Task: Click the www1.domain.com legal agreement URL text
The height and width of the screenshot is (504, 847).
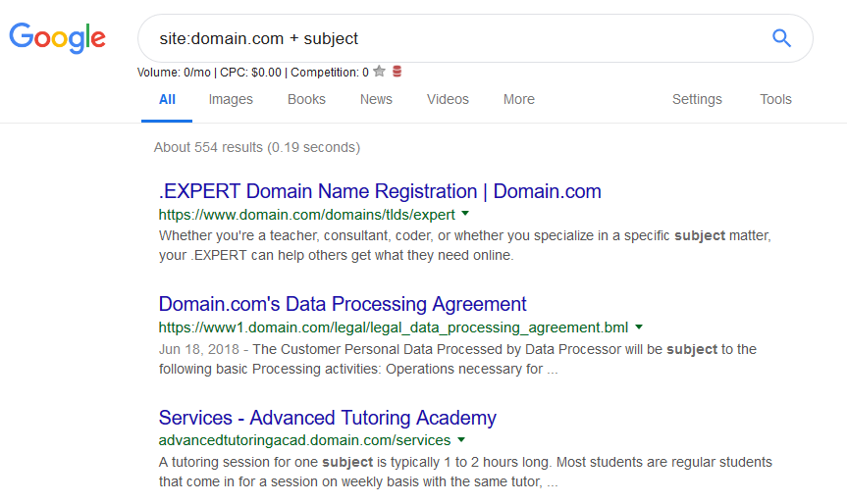Action: coord(394,328)
